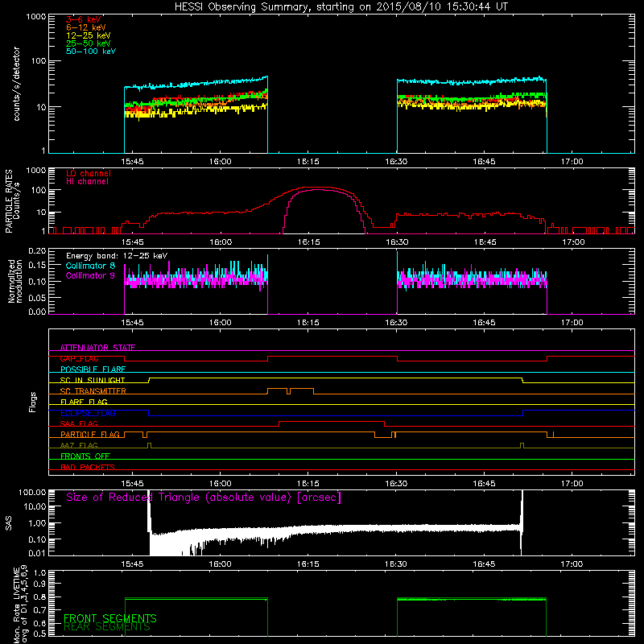Click 16:30 tick label under modulation plot
The width and height of the screenshot is (644, 644).
click(x=396, y=323)
